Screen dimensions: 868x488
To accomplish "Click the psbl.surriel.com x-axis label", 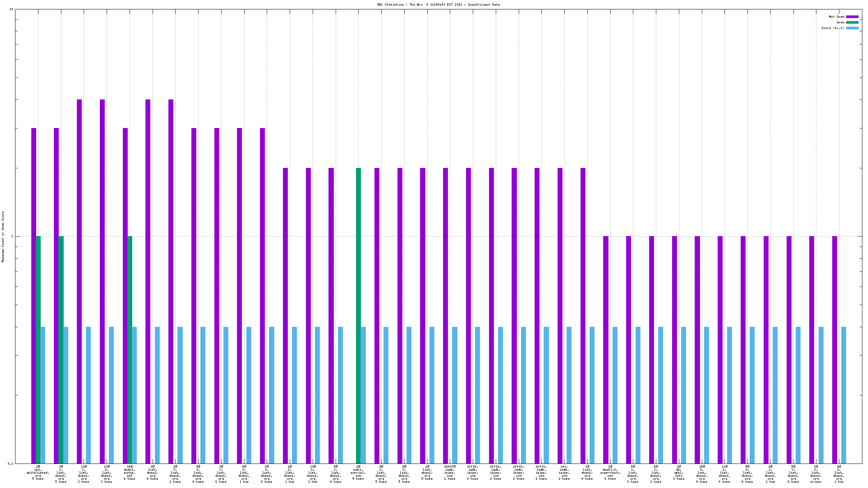I will (358, 473).
